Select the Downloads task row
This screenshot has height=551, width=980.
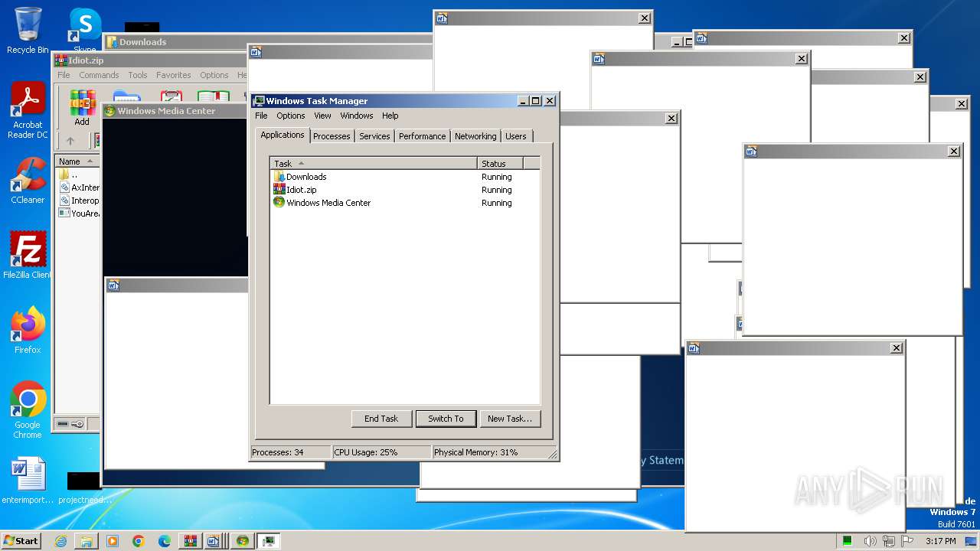405,177
